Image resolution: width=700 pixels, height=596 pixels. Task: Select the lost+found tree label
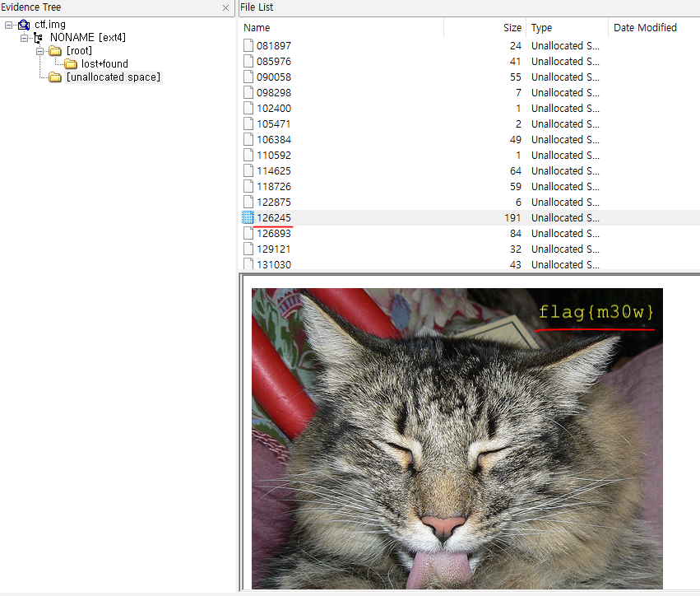(x=104, y=64)
